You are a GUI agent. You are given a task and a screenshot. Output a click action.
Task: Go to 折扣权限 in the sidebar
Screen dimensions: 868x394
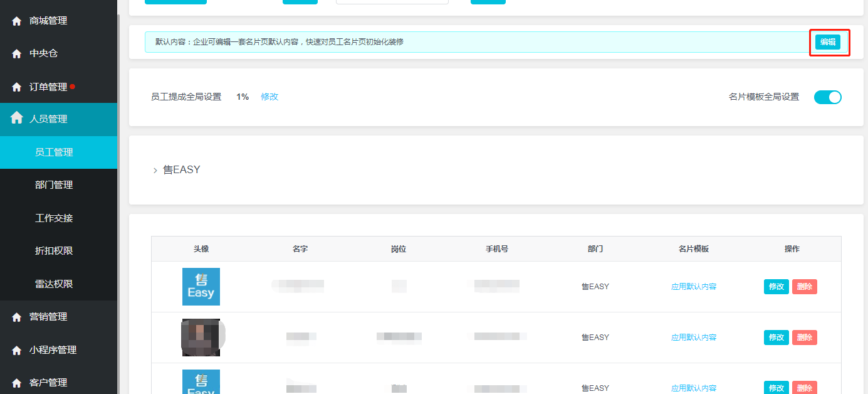pyautogui.click(x=54, y=251)
